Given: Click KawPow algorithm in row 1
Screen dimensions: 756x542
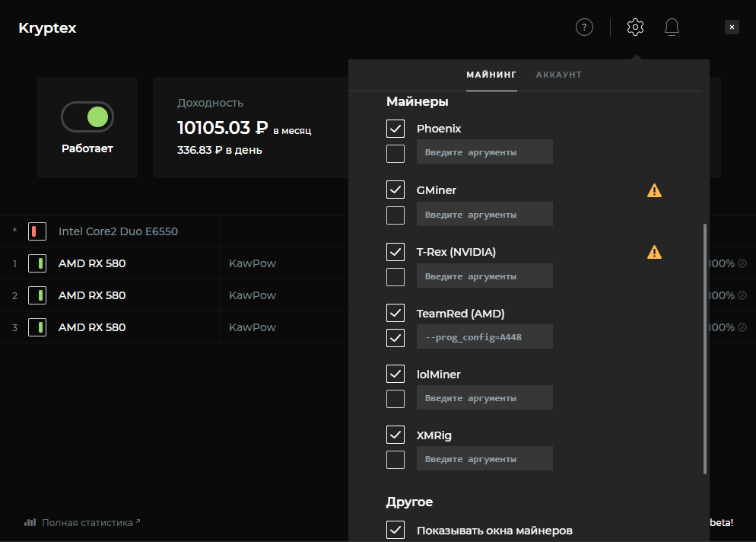Looking at the screenshot, I should pos(253,263).
